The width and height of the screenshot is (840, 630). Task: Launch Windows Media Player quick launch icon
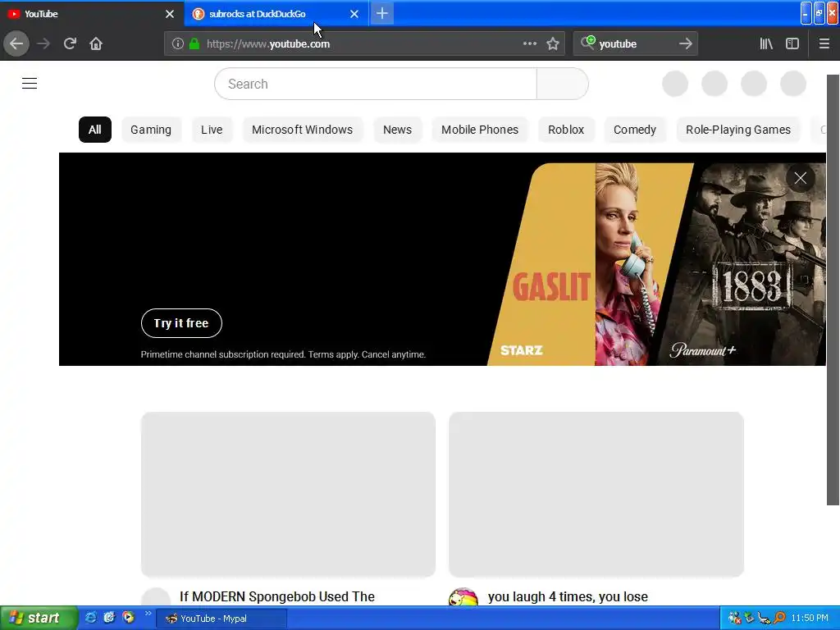click(x=129, y=618)
